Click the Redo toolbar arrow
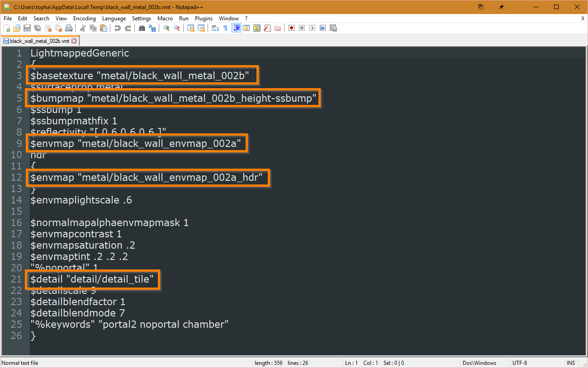Viewport: 588px width, 368px height. click(x=128, y=28)
